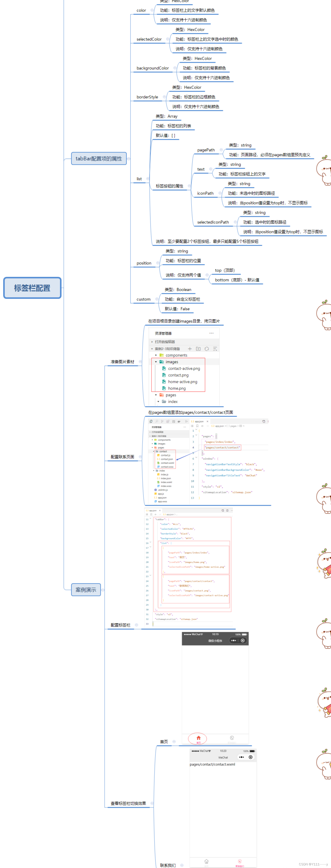Tap the red home icon in the first simulator's tab bar
The height and width of the screenshot is (868, 331).
tap(198, 738)
